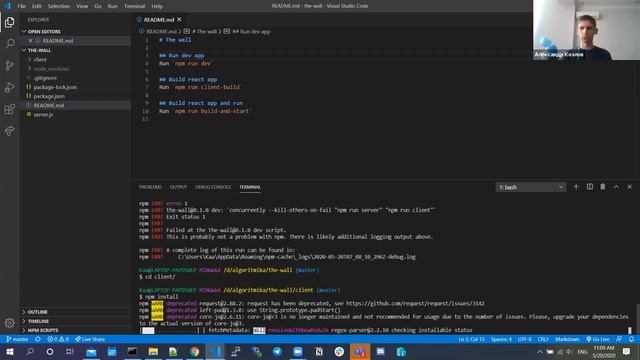Viewport: 640px width, 360px height.
Task: Start Live Share from the status bar
Action: click(90, 339)
